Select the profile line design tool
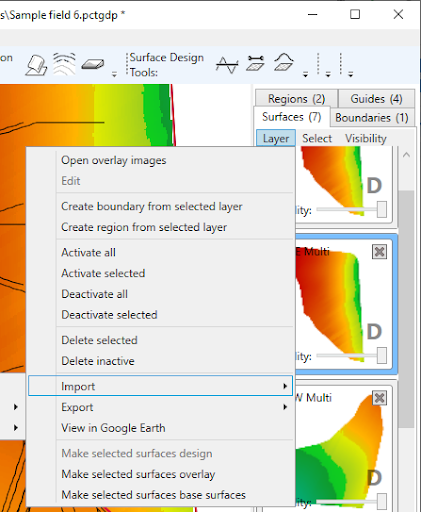The width and height of the screenshot is (421, 512). pyautogui.click(x=227, y=64)
